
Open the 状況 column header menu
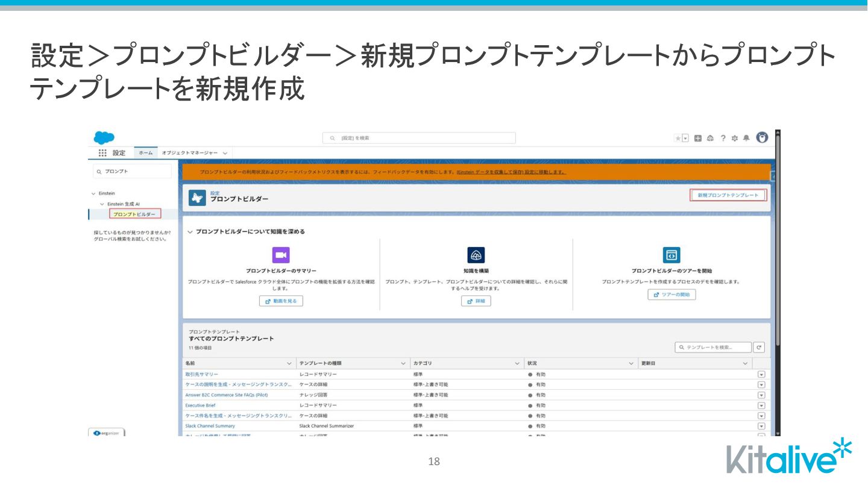pos(631,363)
